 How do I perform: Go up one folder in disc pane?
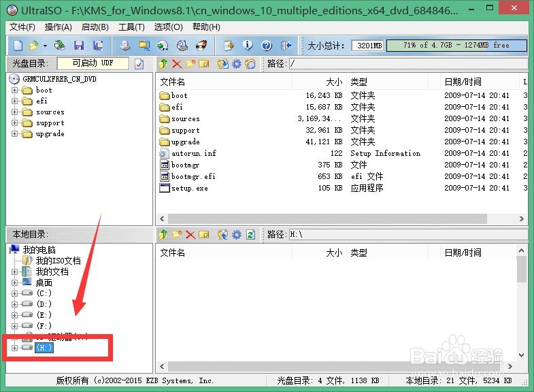coord(163,64)
